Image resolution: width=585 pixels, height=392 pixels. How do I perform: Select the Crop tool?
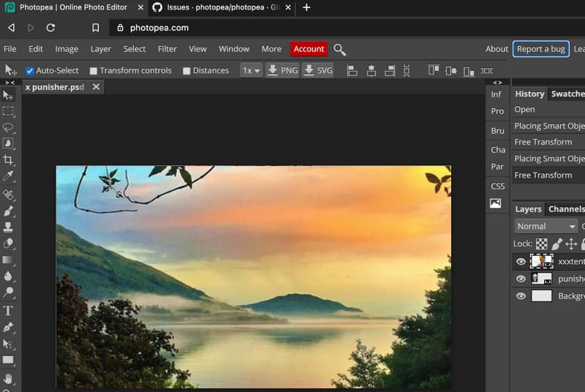[x=9, y=160]
